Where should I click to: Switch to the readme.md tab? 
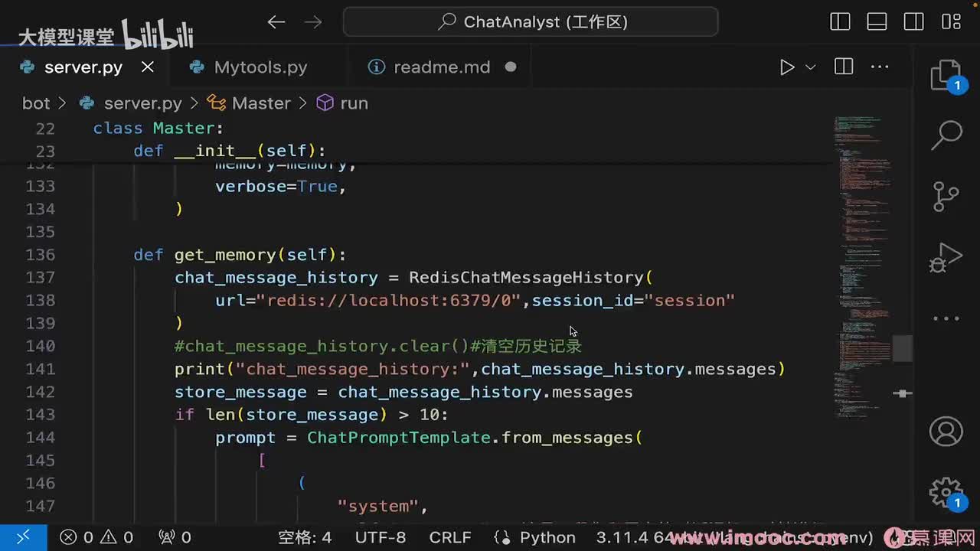click(442, 67)
